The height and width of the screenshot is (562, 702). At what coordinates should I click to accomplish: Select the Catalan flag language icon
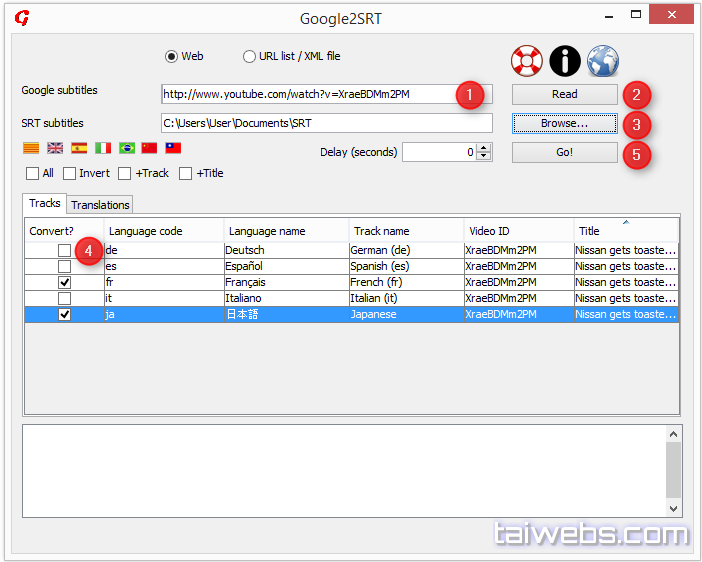click(31, 148)
